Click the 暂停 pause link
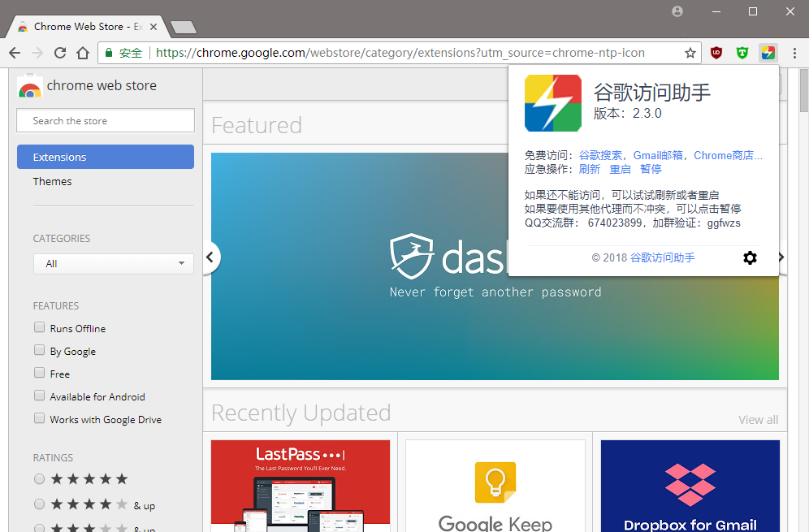The width and height of the screenshot is (809, 532). click(651, 169)
